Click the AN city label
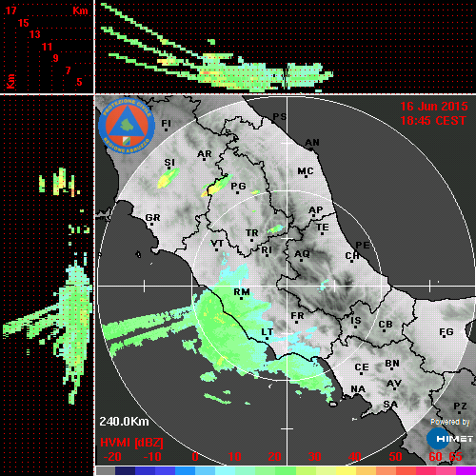The image size is (476, 476). pyautogui.click(x=312, y=143)
